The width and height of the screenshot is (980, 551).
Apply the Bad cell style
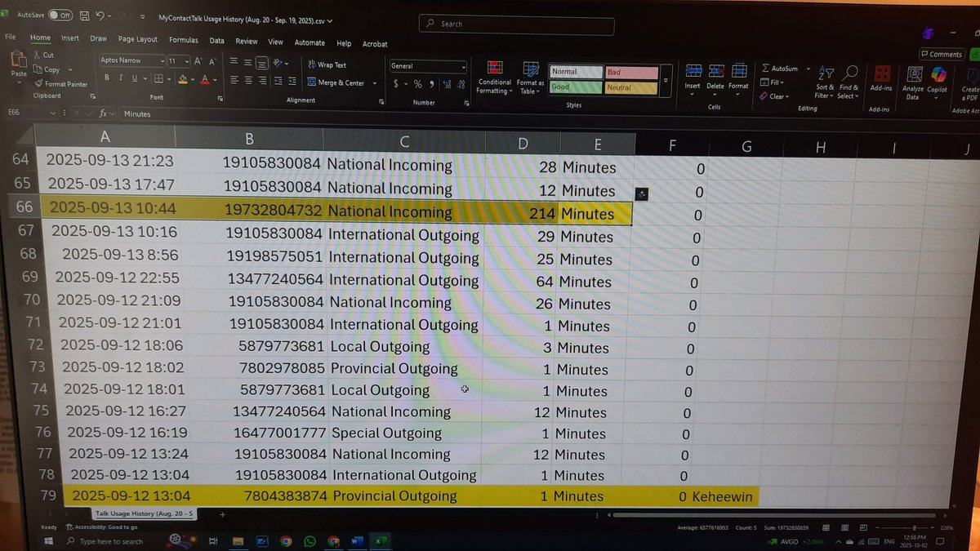631,72
